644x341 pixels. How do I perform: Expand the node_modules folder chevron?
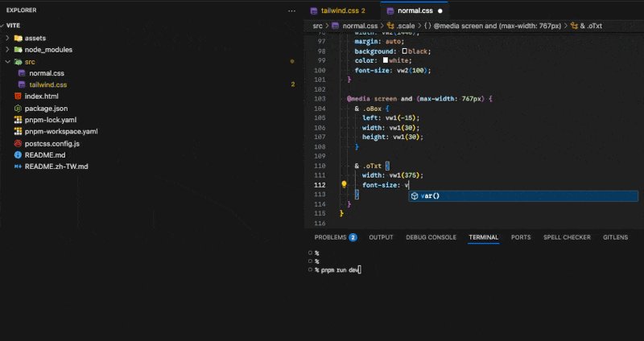coord(7,50)
